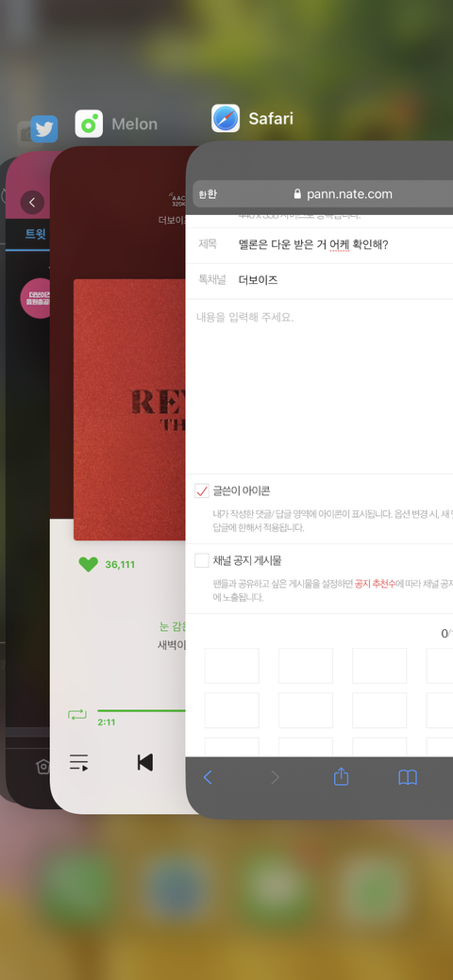Select the 트윗 tab in Twitter

click(x=36, y=234)
